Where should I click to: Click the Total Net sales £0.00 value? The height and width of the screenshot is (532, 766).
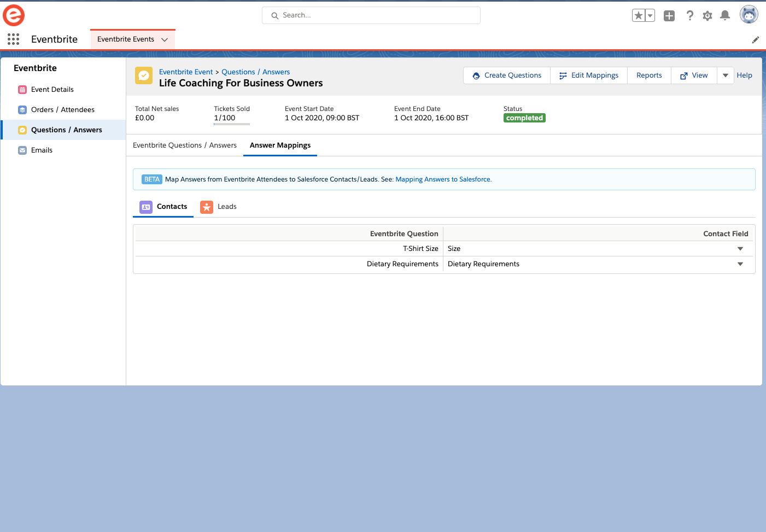[145, 118]
